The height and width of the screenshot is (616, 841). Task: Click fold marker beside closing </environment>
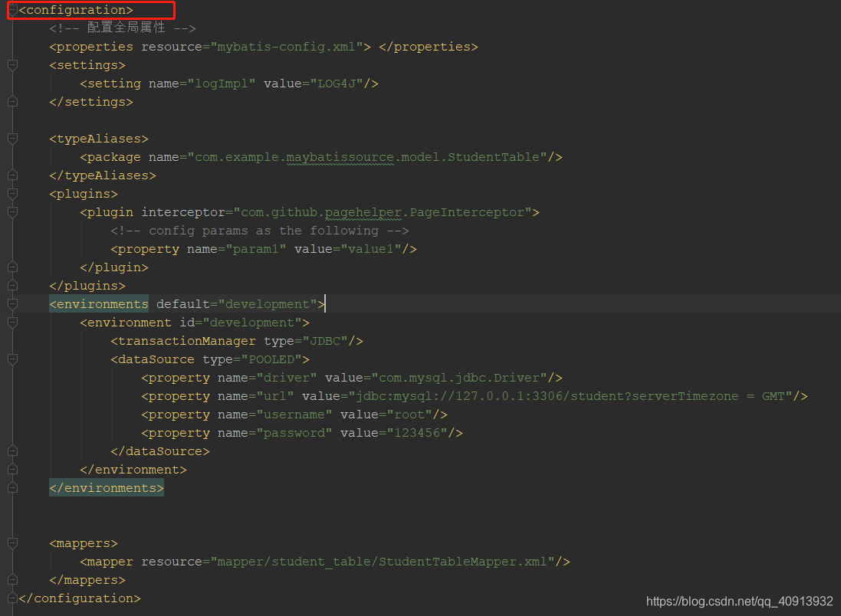[13, 470]
